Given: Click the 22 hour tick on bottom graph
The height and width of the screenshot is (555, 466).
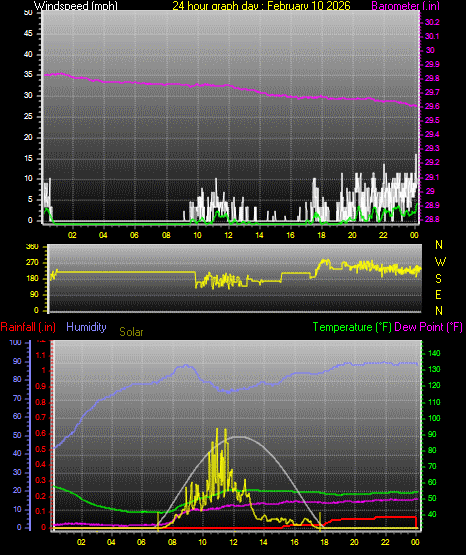Looking at the screenshot, I should [385, 542].
